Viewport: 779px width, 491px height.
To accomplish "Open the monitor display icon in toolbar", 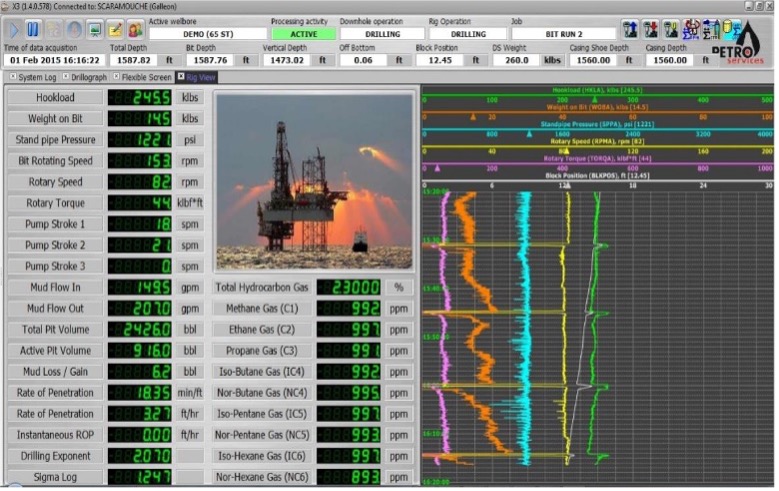I will click(94, 29).
